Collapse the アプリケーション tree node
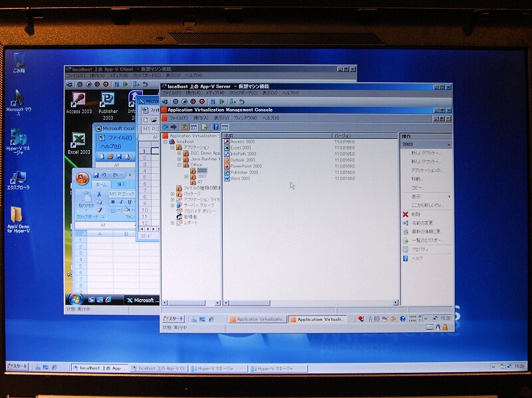 172,148
